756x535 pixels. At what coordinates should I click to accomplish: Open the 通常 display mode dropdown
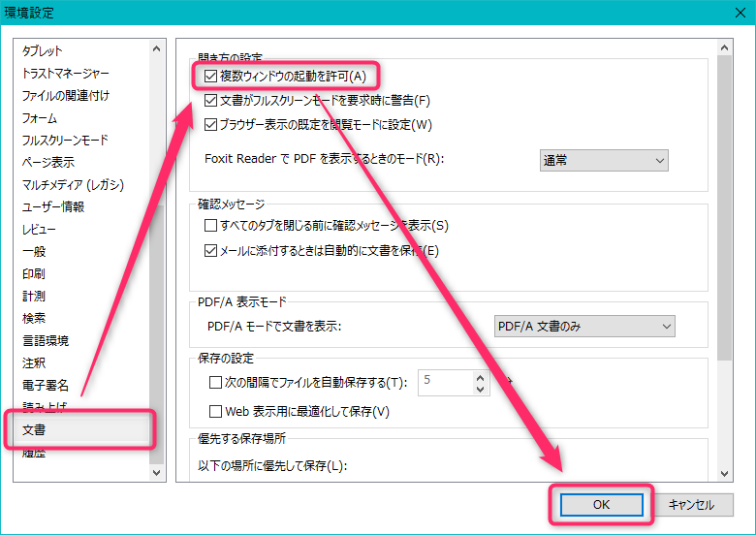point(604,159)
